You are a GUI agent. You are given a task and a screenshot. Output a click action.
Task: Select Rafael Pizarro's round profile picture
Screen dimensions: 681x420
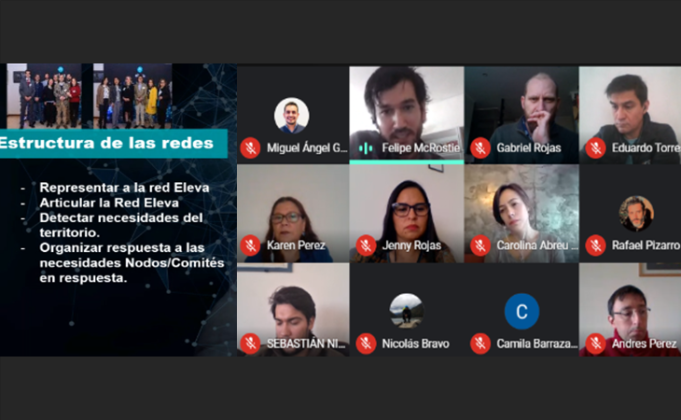click(x=636, y=213)
